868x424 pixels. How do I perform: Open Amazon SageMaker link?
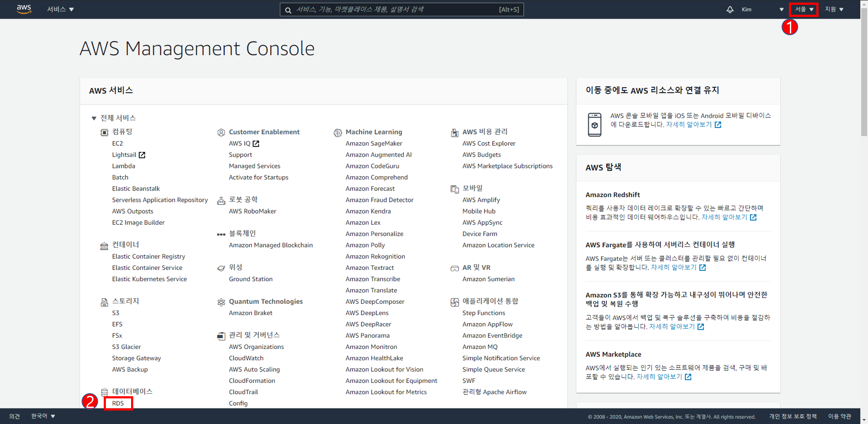374,144
